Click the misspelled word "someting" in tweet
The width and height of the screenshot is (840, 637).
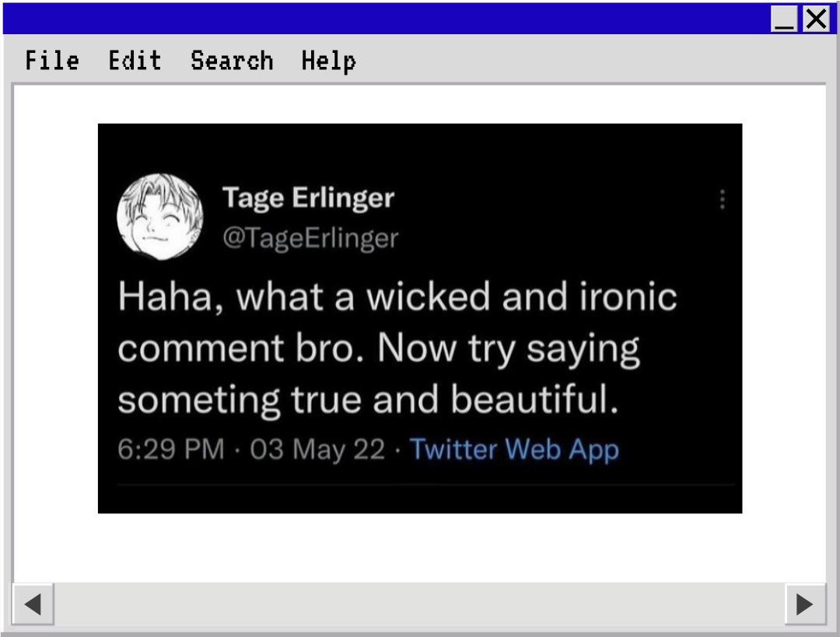coord(199,400)
